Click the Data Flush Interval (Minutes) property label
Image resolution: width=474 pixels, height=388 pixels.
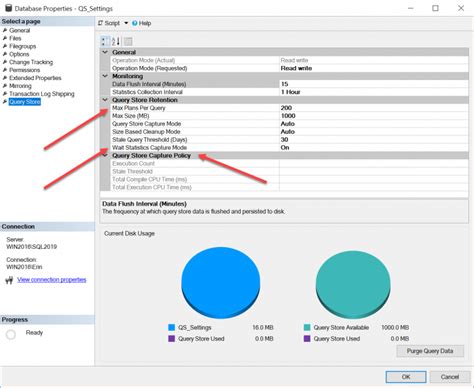149,84
